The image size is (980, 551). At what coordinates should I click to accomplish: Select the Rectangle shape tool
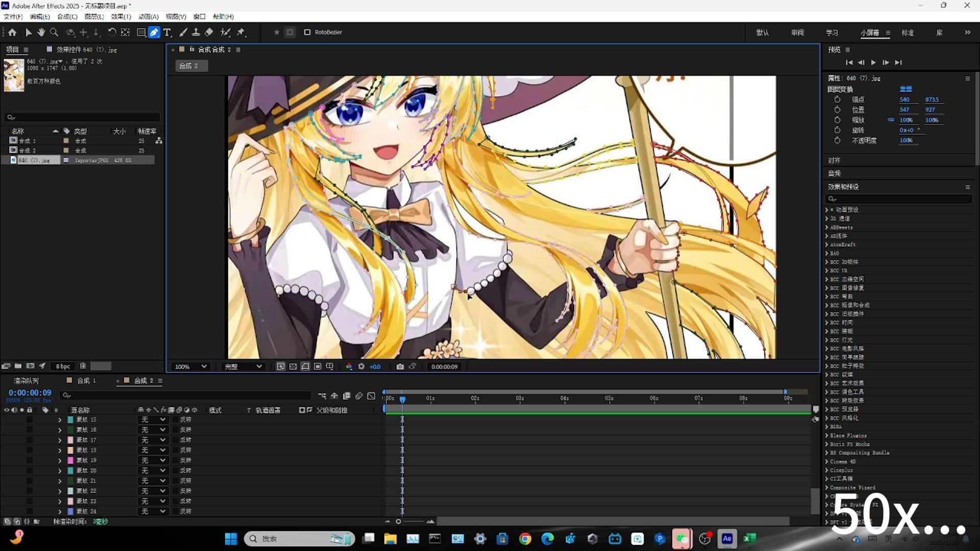click(141, 32)
